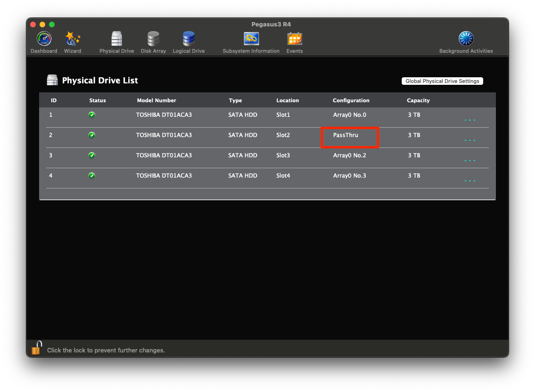
Task: Click the Model Number column header
Action: (157, 100)
